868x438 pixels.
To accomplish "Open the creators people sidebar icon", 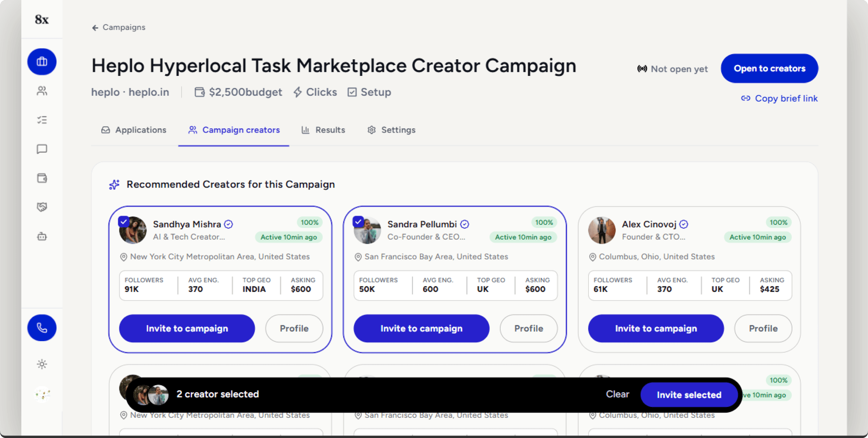I will pos(42,91).
